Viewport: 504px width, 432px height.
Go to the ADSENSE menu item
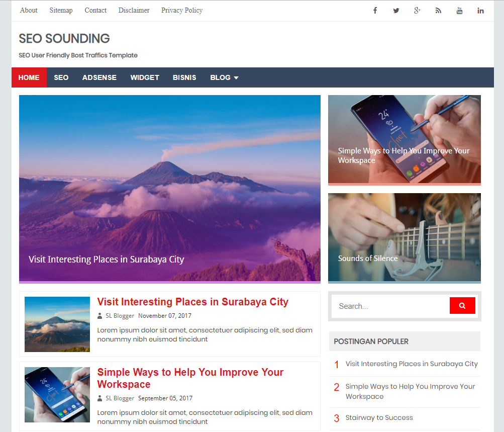99,77
